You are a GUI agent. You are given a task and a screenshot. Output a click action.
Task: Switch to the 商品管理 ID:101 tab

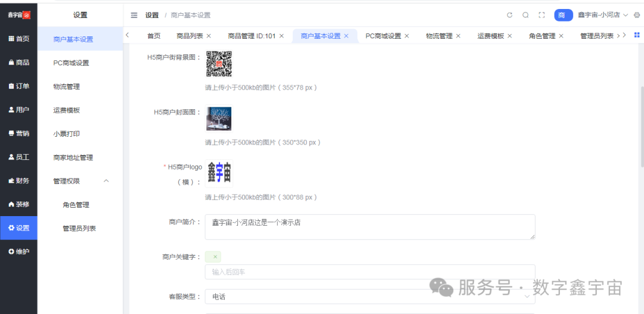[x=252, y=36]
